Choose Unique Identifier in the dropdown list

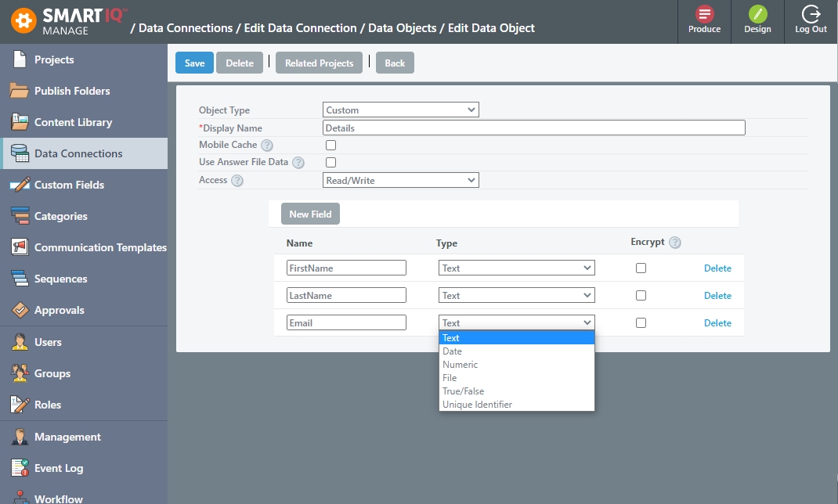(x=477, y=405)
